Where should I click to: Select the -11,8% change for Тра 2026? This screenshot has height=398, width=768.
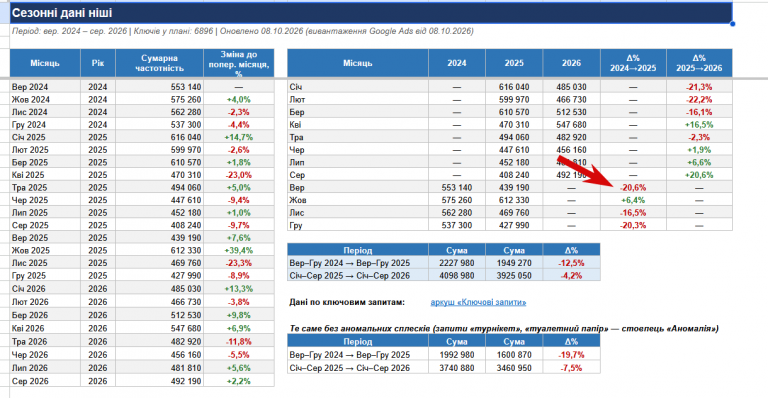click(x=239, y=341)
